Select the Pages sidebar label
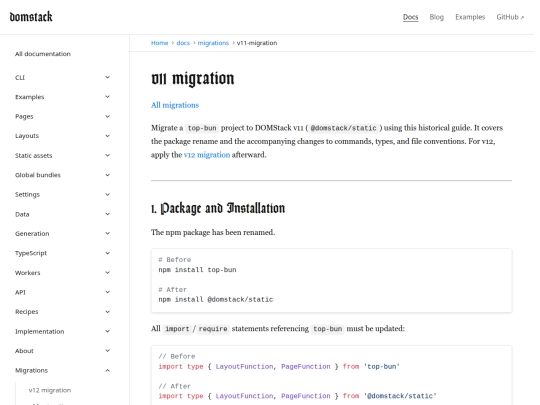Viewport: 540px width, 405px height. tap(24, 116)
